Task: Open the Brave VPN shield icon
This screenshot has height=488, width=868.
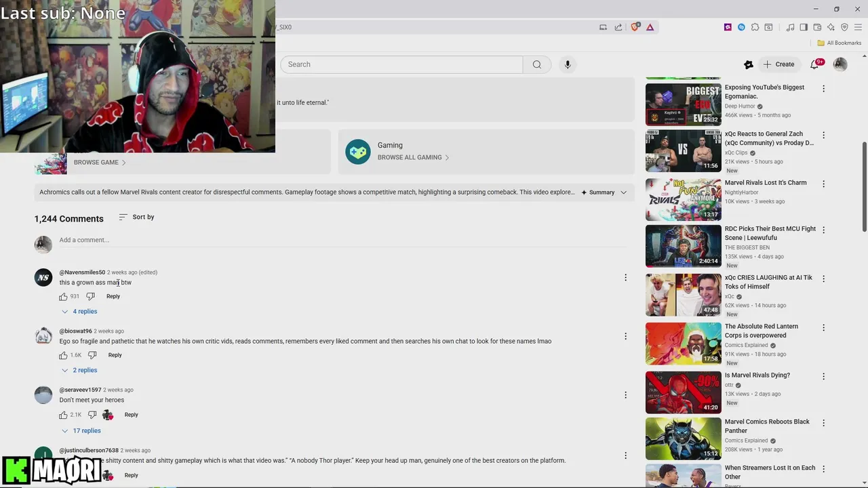Action: point(844,27)
